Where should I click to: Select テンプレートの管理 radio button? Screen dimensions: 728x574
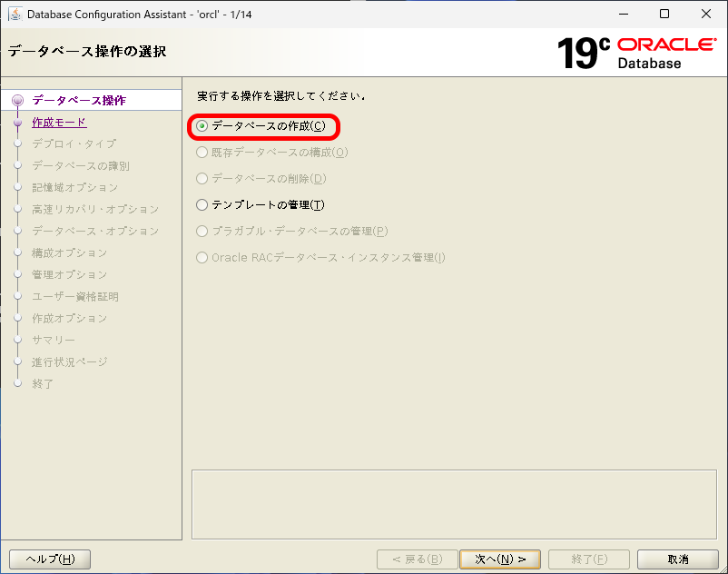[x=201, y=204]
